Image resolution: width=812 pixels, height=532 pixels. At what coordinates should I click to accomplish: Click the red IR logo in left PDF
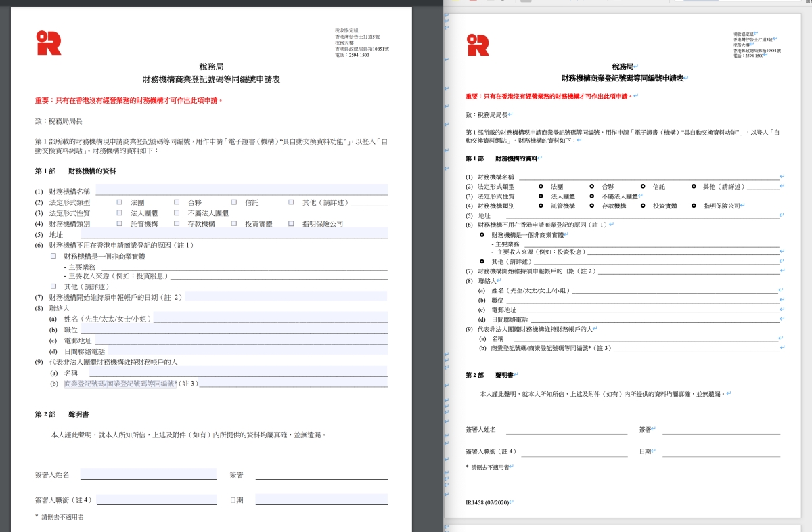49,43
